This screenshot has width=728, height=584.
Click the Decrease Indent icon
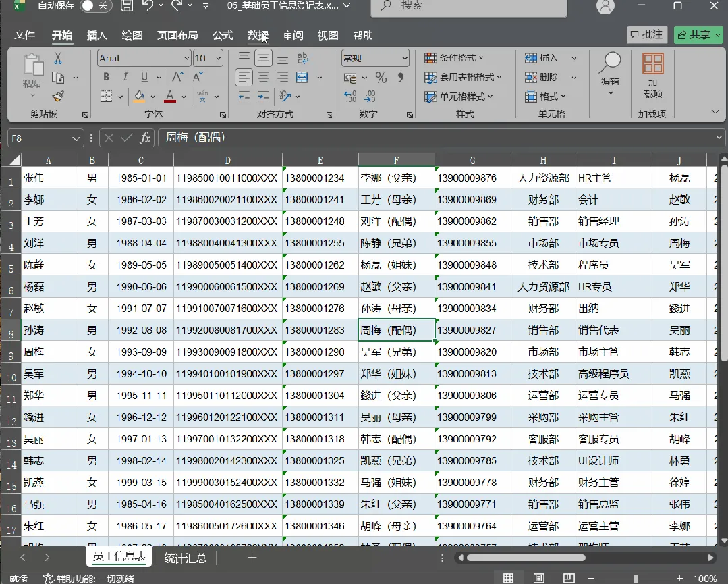click(244, 97)
